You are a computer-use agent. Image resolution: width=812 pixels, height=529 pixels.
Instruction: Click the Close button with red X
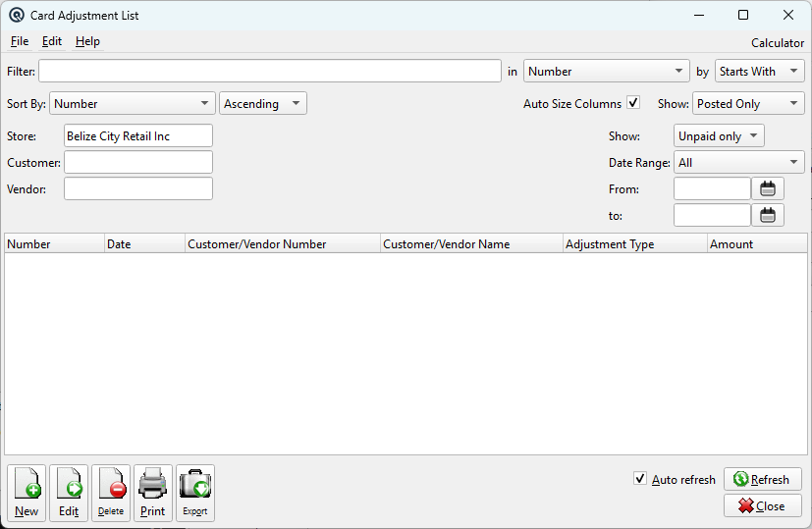pyautogui.click(x=762, y=505)
